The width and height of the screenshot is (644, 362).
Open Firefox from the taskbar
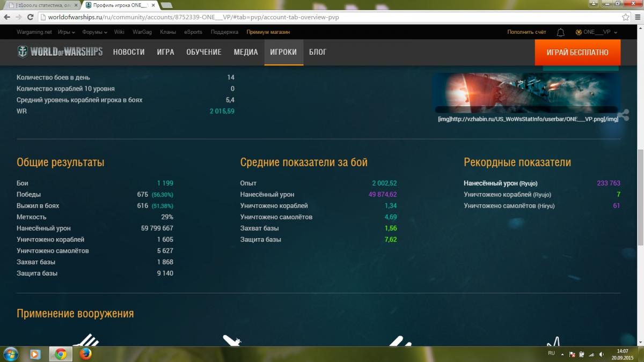pos(85,354)
